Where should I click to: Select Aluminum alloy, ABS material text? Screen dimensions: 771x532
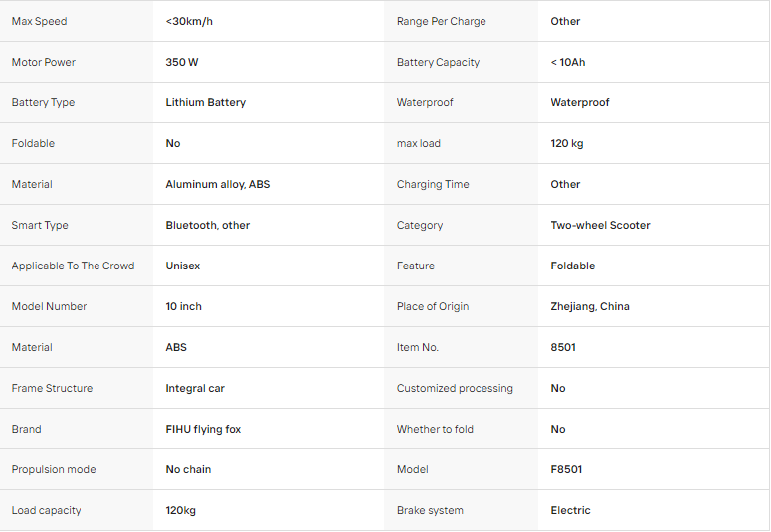(x=218, y=184)
